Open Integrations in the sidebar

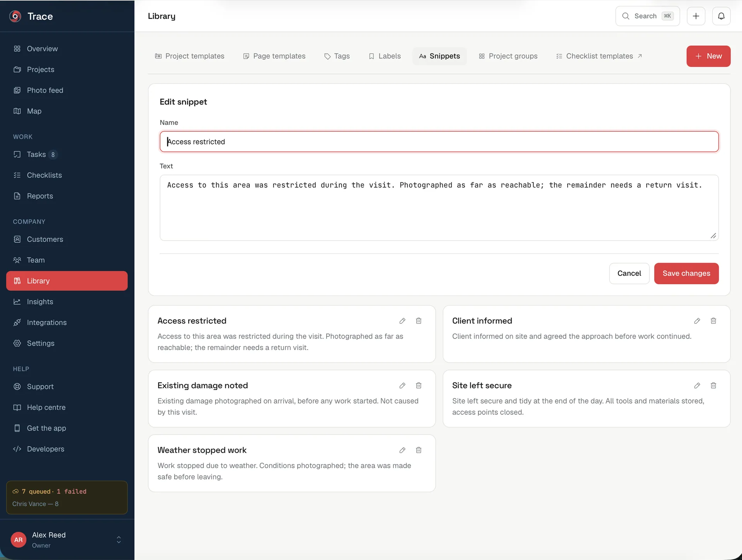point(67,322)
